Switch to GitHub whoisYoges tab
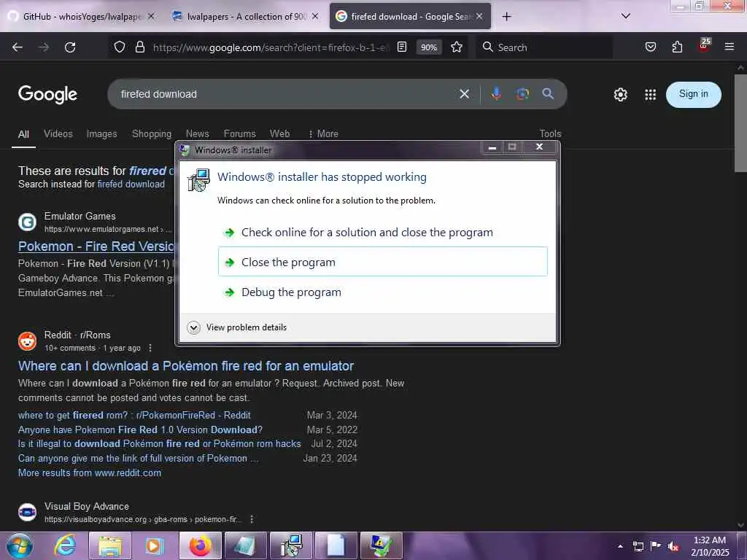The height and width of the screenshot is (560, 747). 81,17
